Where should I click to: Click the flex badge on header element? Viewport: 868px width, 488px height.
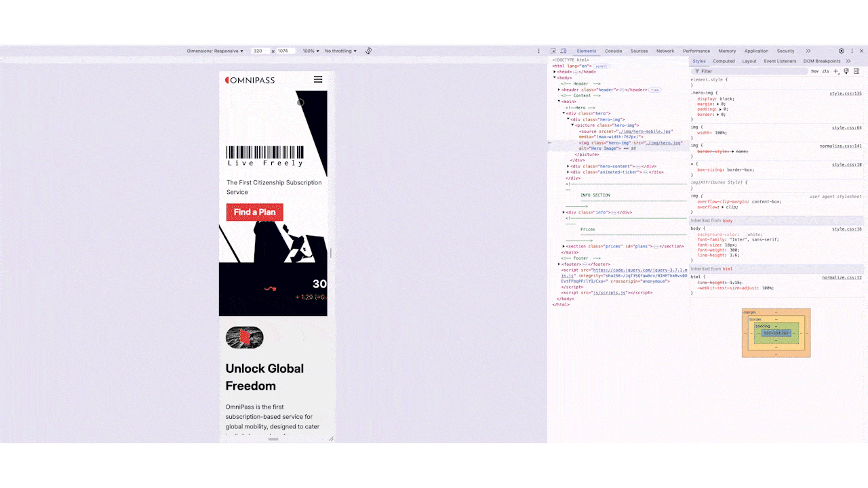pos(654,89)
